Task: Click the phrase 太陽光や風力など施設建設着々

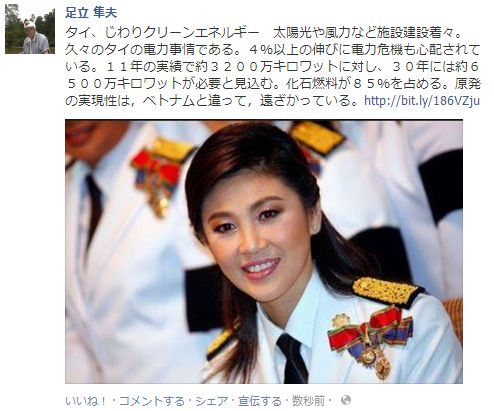Action: click(363, 33)
